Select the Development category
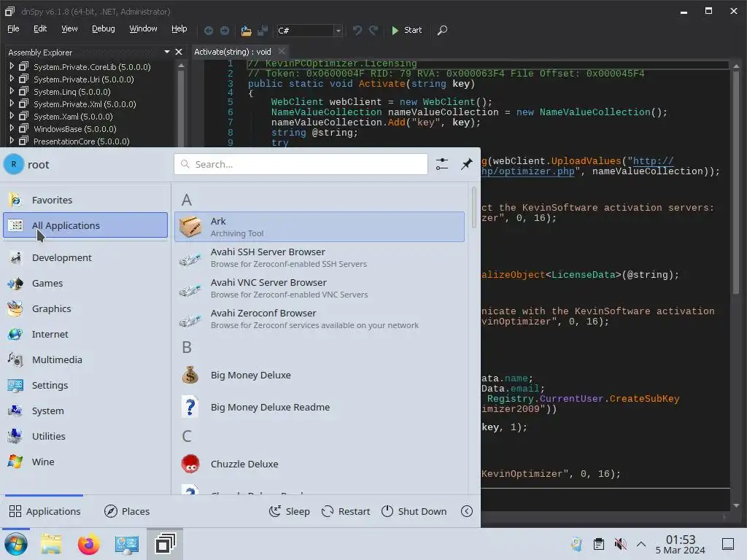This screenshot has width=747, height=560. tap(85, 257)
